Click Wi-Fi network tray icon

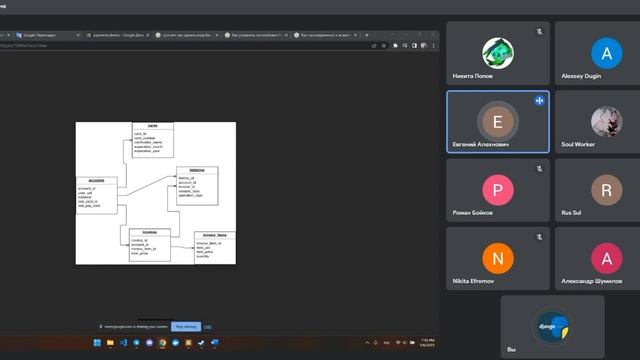tap(398, 343)
